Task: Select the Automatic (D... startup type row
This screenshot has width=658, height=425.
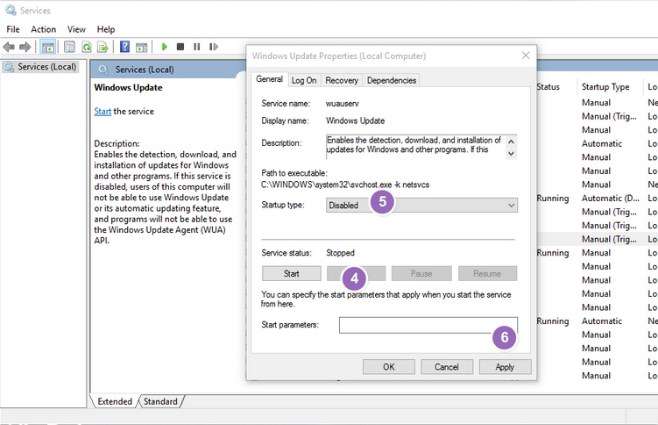Action: (x=610, y=198)
